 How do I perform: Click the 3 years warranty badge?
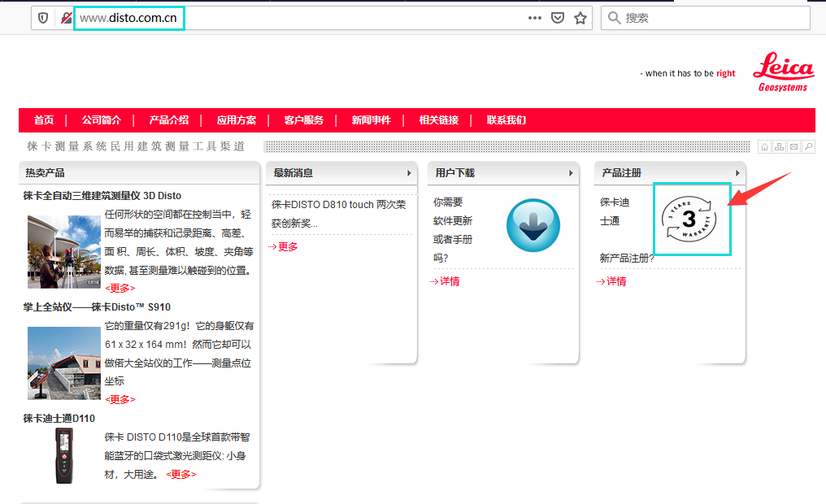689,219
